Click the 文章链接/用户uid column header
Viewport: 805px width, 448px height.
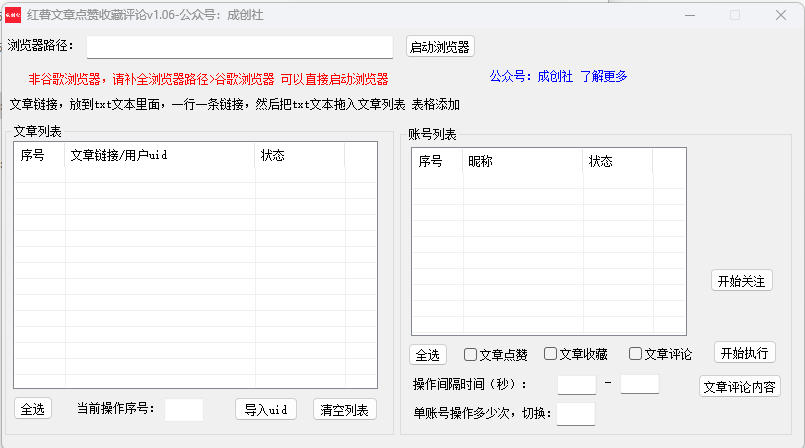pos(160,156)
